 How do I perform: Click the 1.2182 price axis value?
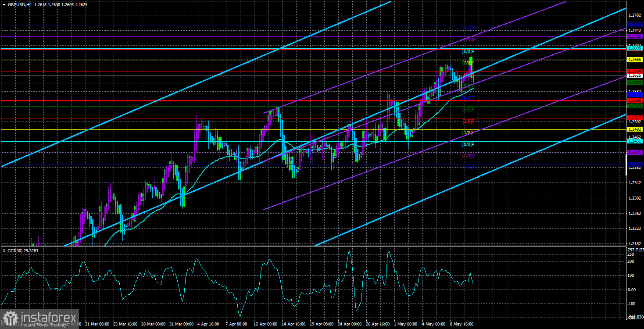pos(635,243)
